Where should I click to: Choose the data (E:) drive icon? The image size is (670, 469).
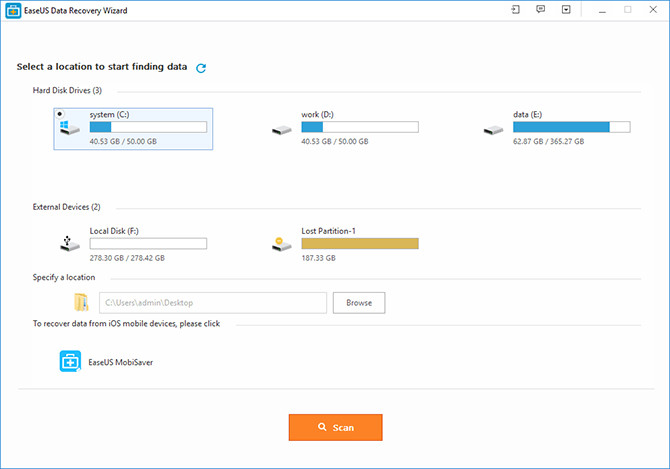[493, 130]
